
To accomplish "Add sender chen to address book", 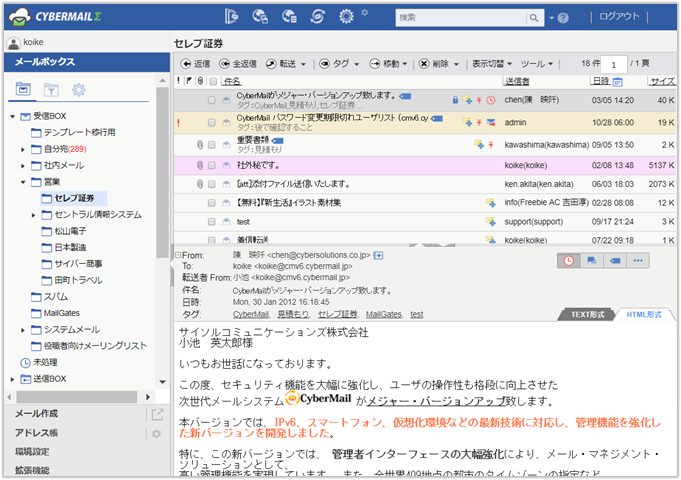I will click(x=379, y=256).
